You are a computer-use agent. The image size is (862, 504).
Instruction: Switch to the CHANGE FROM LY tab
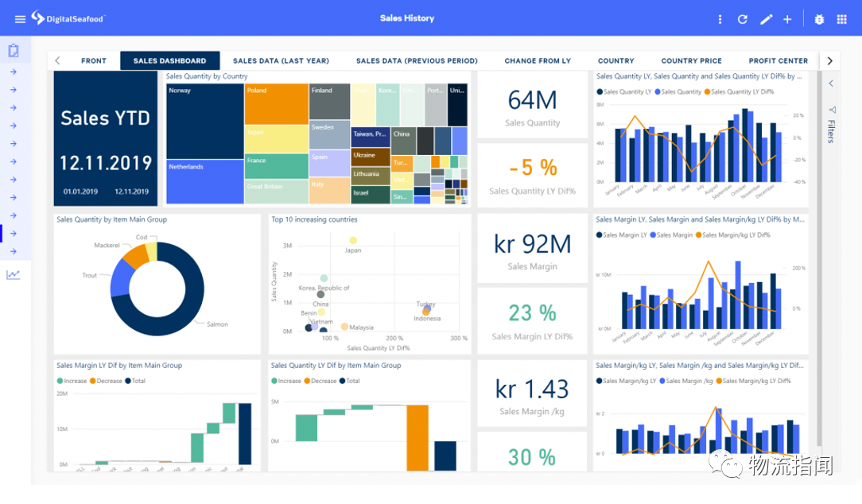pyautogui.click(x=538, y=60)
